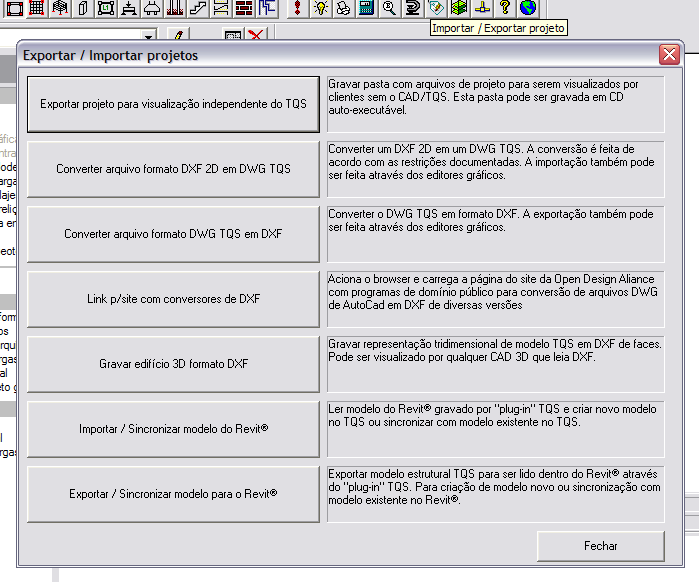Image resolution: width=699 pixels, height=582 pixels.
Task: Click the green 3D box toolbar icon
Action: click(458, 8)
